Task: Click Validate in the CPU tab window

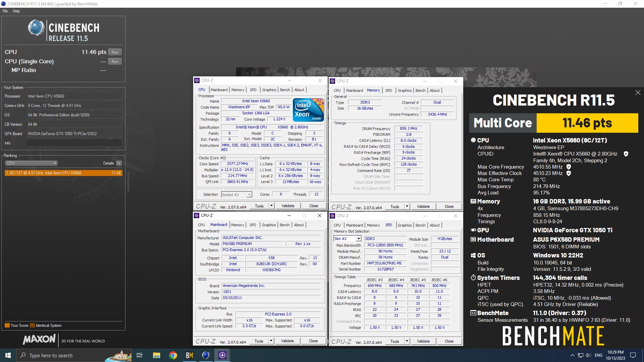Action: point(287,206)
